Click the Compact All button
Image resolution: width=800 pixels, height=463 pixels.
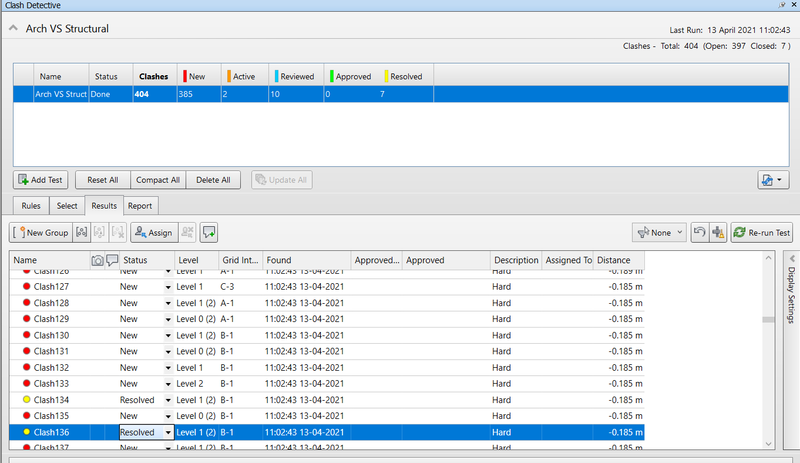click(157, 180)
